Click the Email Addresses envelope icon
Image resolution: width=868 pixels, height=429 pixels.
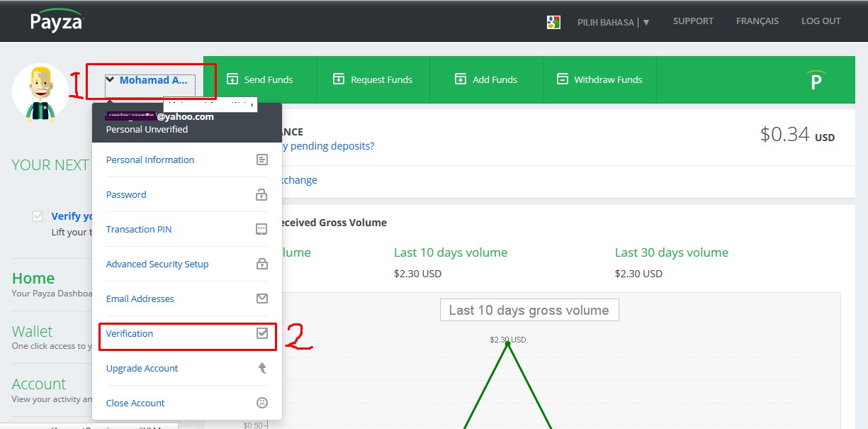(x=262, y=299)
